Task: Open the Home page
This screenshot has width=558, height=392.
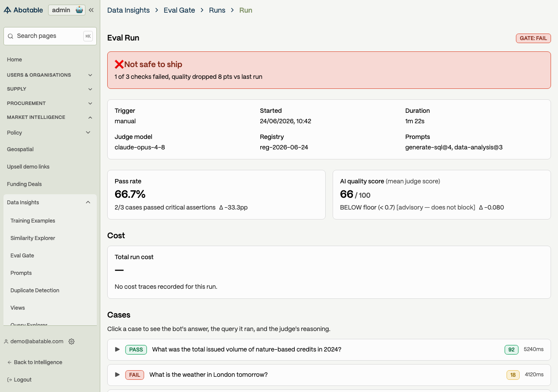Action: (14, 60)
